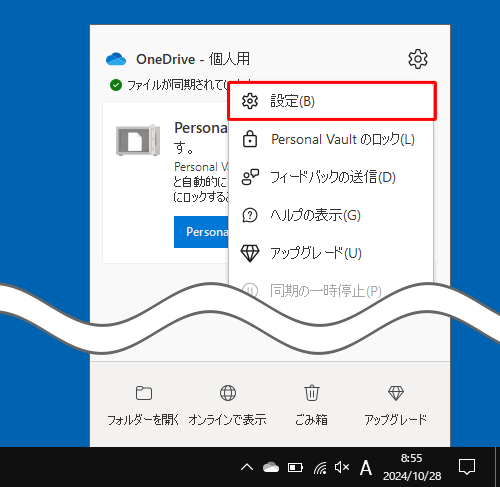Screen dimensions: 500x487
Task: Click the battery icon in taskbar
Action: [295, 468]
